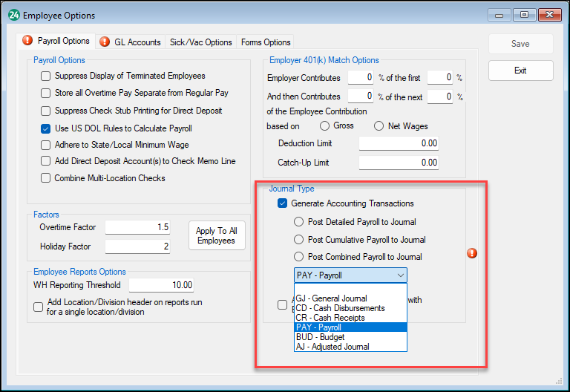The height and width of the screenshot is (392, 570).
Task: Click warning icon on GL Accounts tab
Action: (x=105, y=42)
